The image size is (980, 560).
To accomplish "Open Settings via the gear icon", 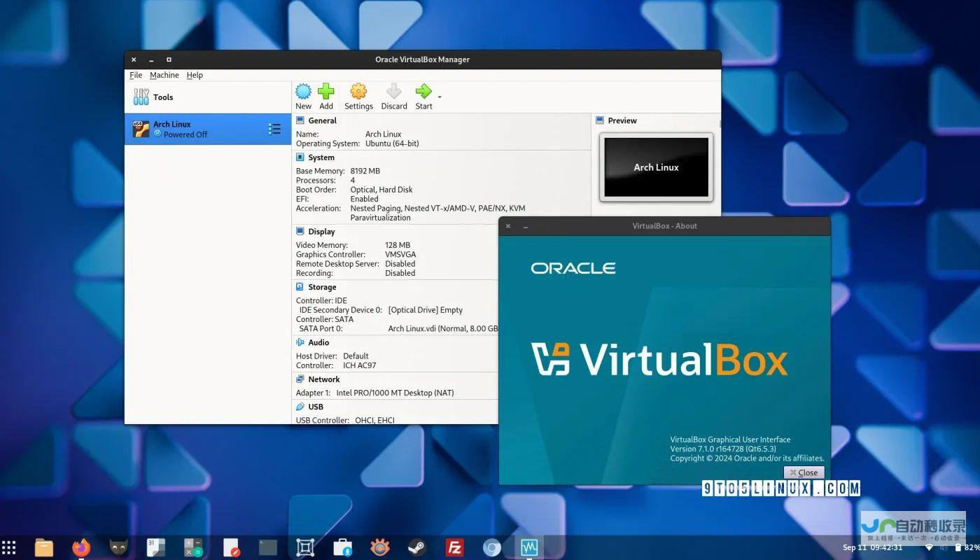I will click(358, 92).
